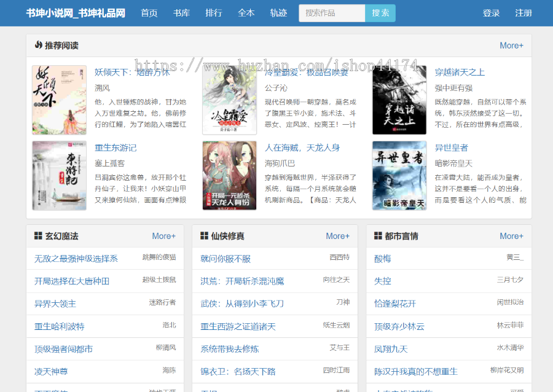
Task: Click author name 海狗爪巴
Action: click(x=280, y=163)
